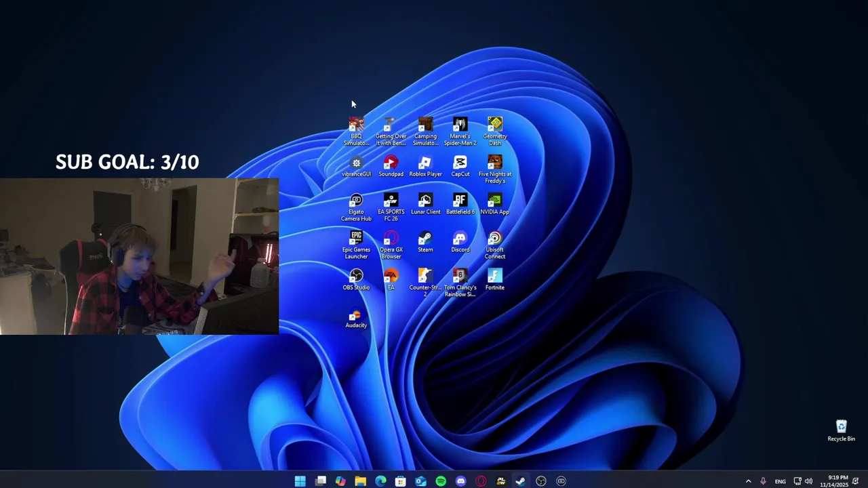Select the CapCut desktop icon
The width and height of the screenshot is (868, 488).
click(460, 167)
